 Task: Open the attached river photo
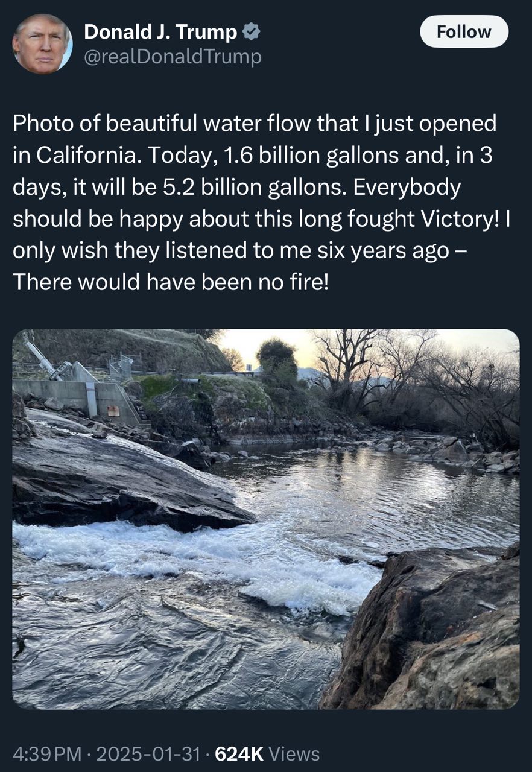(265, 519)
